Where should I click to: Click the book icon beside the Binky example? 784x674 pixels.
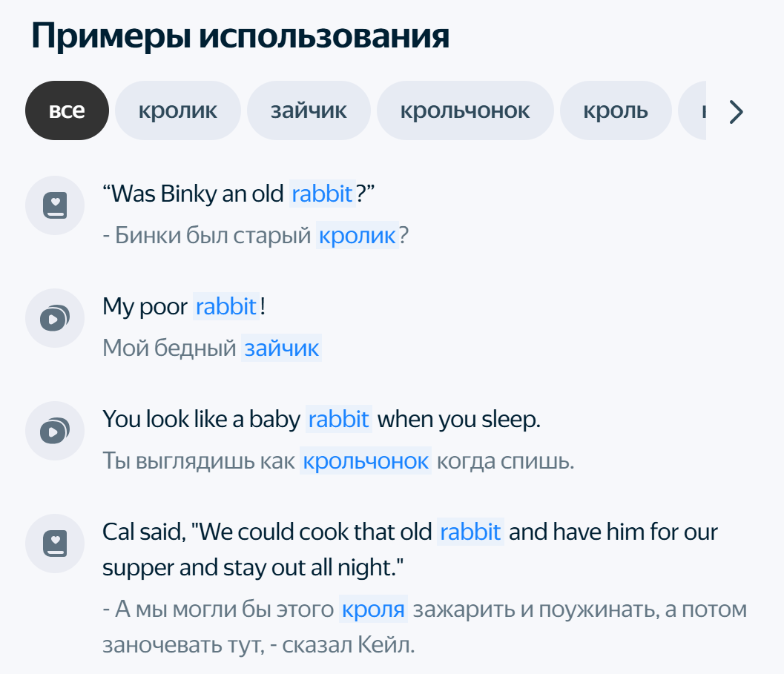56,205
